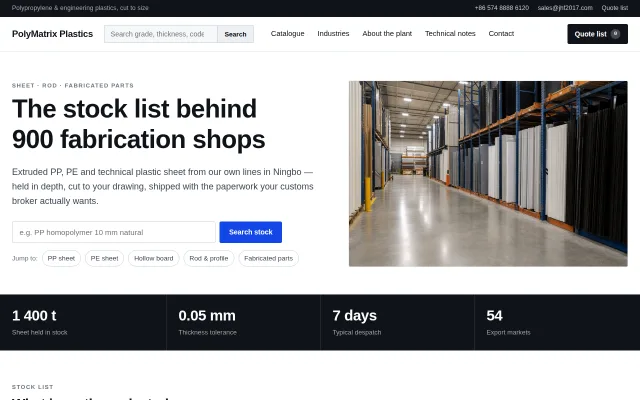Open the Quote list button
The height and width of the screenshot is (400, 640).
coord(597,34)
